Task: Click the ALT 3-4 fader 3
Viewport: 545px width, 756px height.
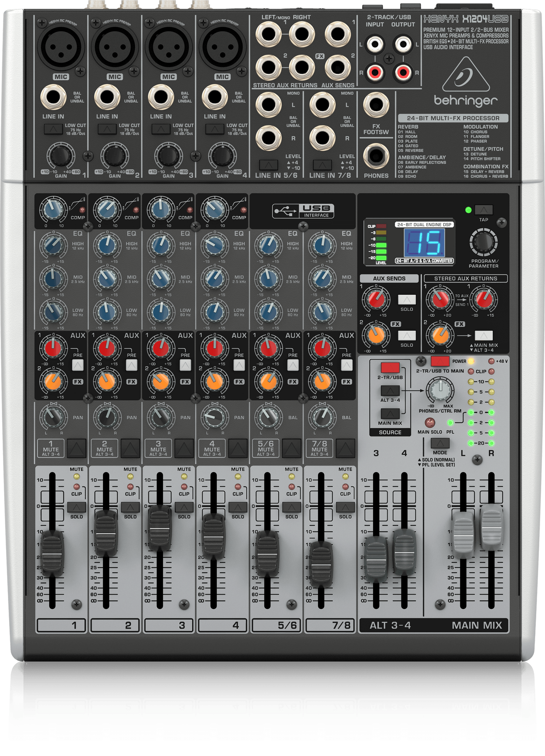Action: coord(376,560)
